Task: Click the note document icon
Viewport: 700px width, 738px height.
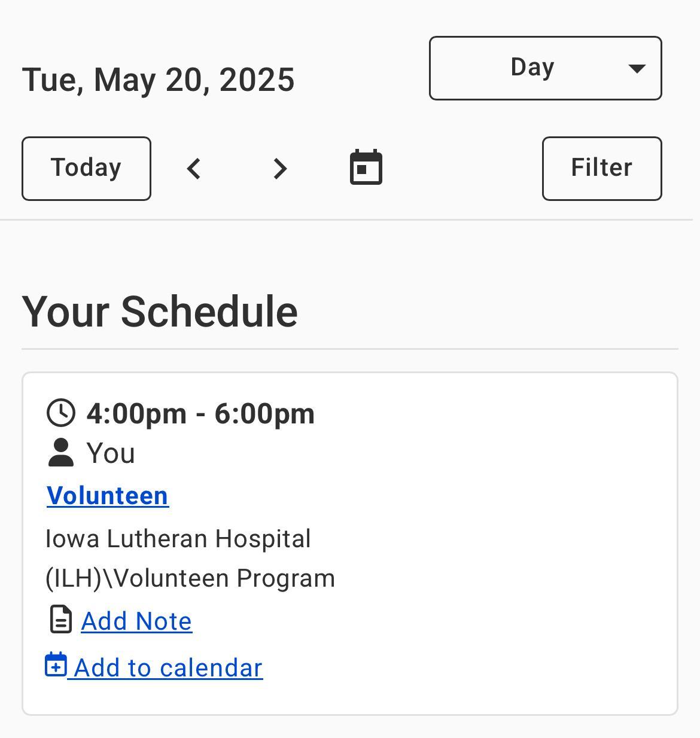Action: click(x=60, y=620)
